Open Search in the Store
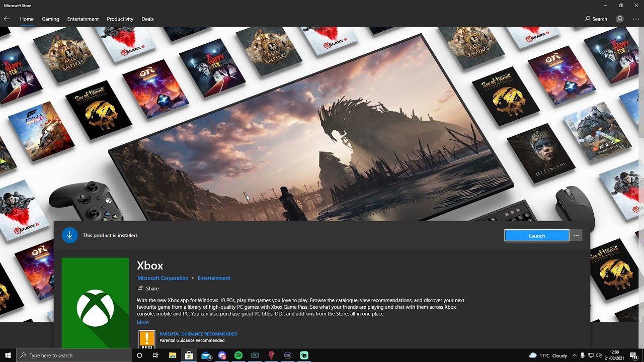 596,19
